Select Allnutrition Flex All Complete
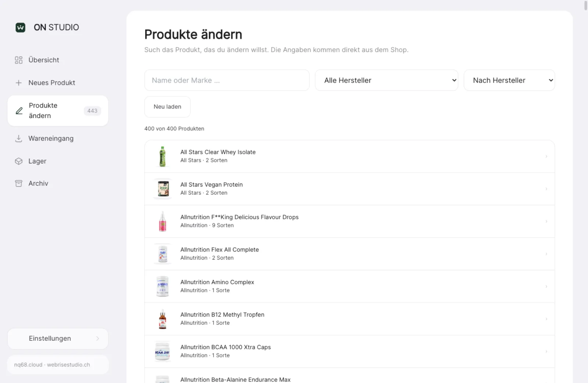This screenshot has width=588, height=383. (x=349, y=254)
